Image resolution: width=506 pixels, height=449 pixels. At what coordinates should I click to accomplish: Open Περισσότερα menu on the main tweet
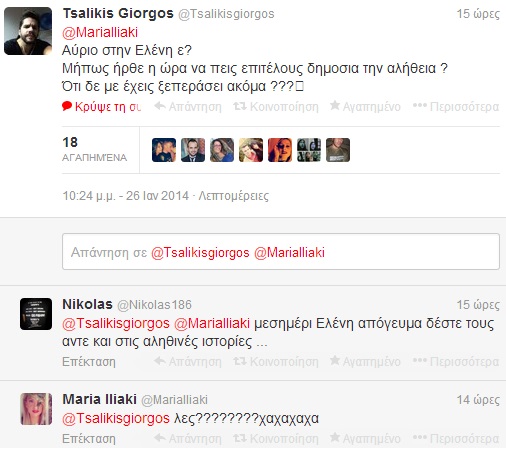tap(456, 107)
